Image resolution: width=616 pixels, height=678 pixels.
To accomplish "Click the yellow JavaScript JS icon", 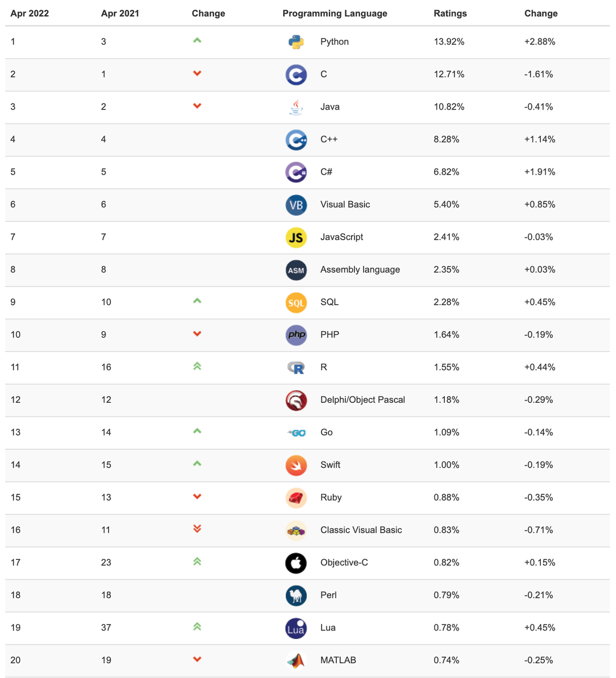I will [296, 237].
